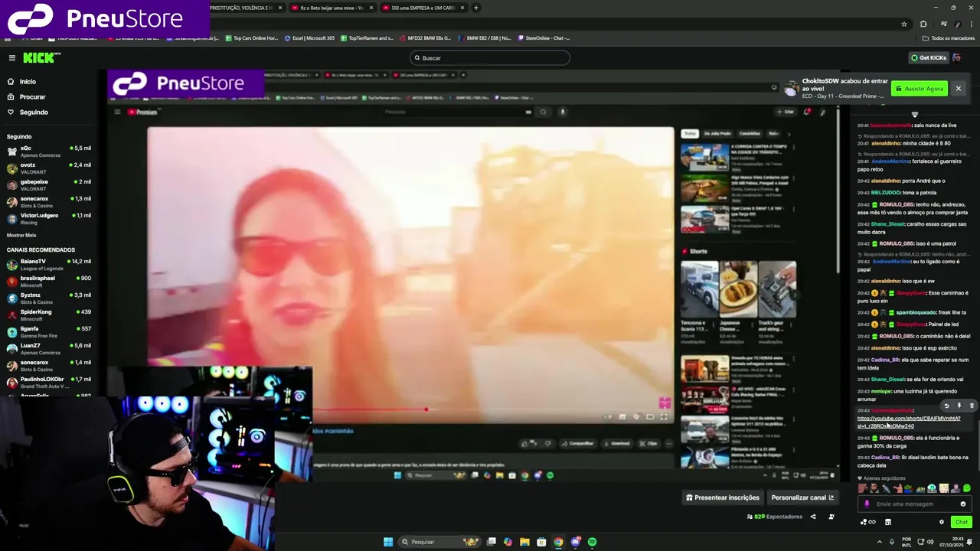The width and height of the screenshot is (980, 551).
Task: Go to Início in the sidebar
Action: (28, 81)
